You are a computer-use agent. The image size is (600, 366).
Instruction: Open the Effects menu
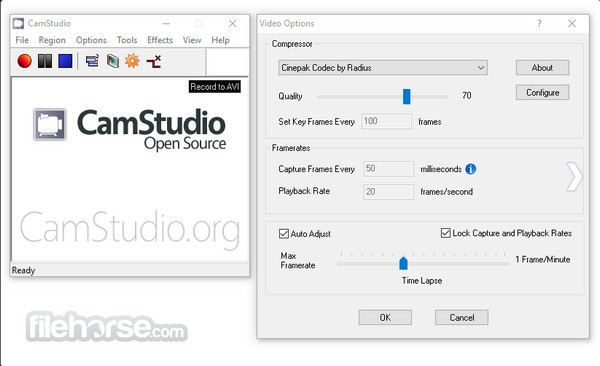tap(160, 40)
